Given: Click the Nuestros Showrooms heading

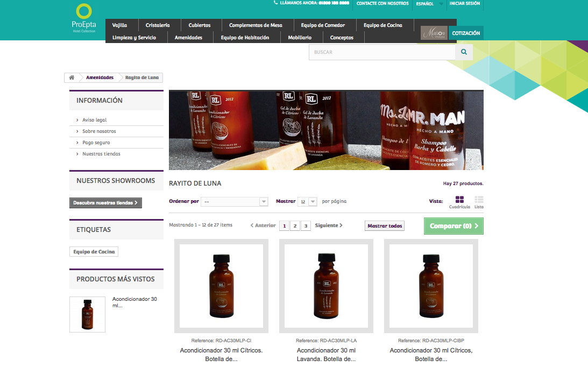Looking at the screenshot, I should click(x=116, y=181).
